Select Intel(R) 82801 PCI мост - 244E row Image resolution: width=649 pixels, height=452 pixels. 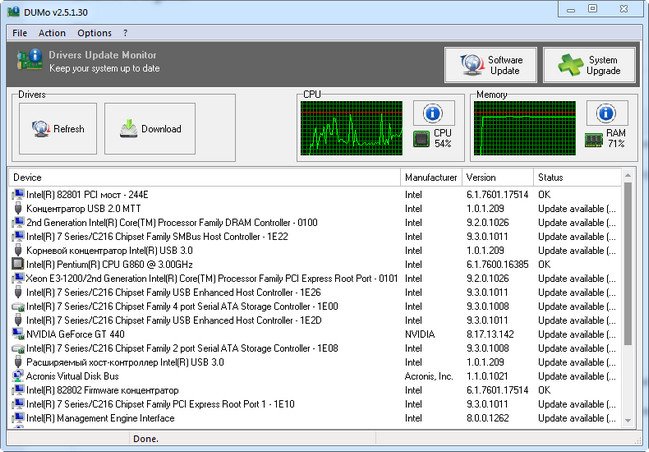[x=315, y=195]
